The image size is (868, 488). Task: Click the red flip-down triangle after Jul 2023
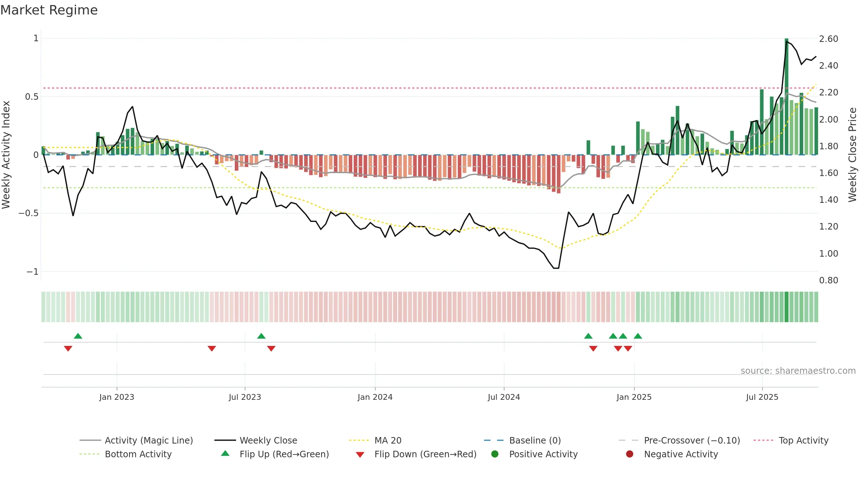click(x=271, y=348)
